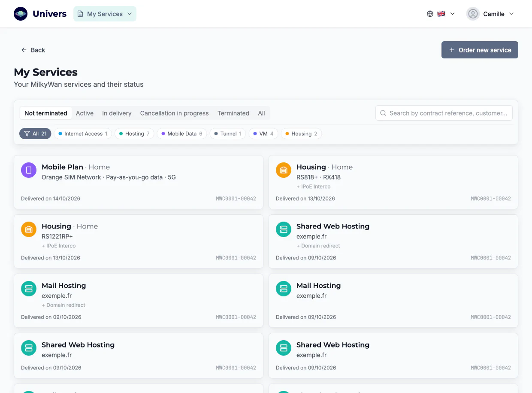
Task: Click the globe language icon
Action: click(430, 14)
